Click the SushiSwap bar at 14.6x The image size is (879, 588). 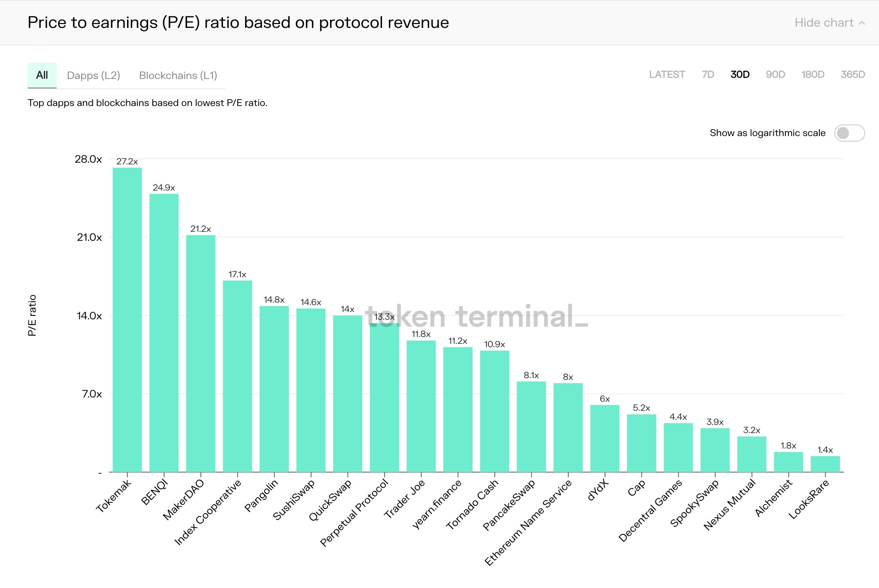click(x=311, y=390)
